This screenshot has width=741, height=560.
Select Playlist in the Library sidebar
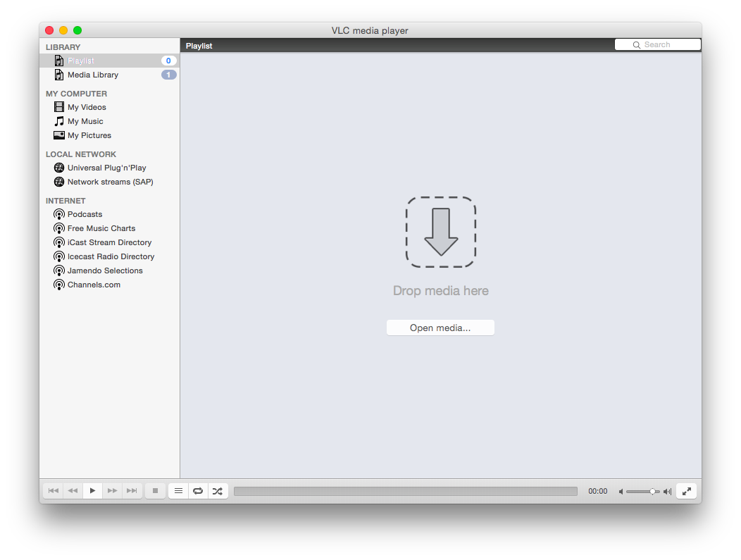tap(109, 61)
